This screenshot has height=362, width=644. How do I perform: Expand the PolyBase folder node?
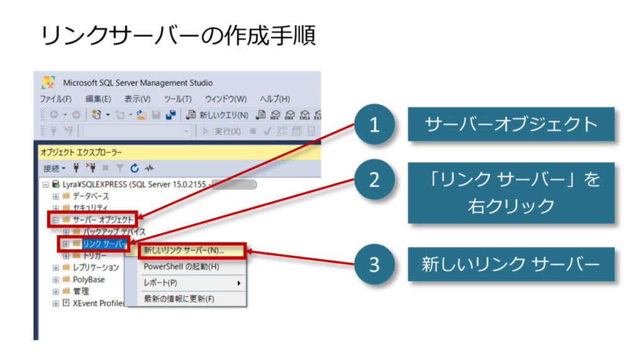coord(56,280)
